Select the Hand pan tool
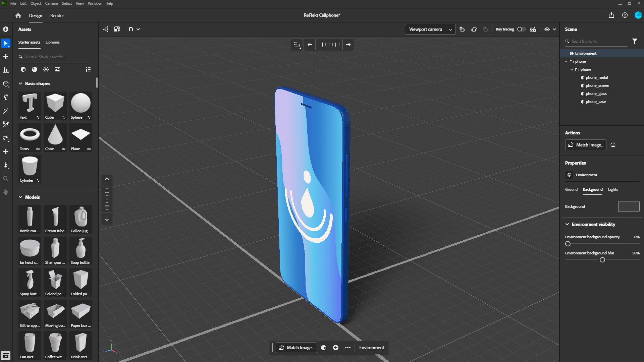The image size is (644, 362). click(x=6, y=192)
